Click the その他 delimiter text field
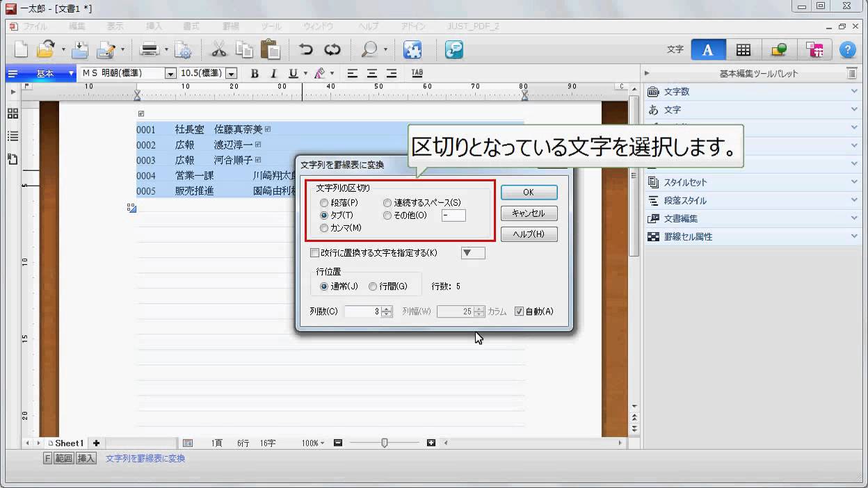Image resolution: width=868 pixels, height=488 pixels. (453, 215)
